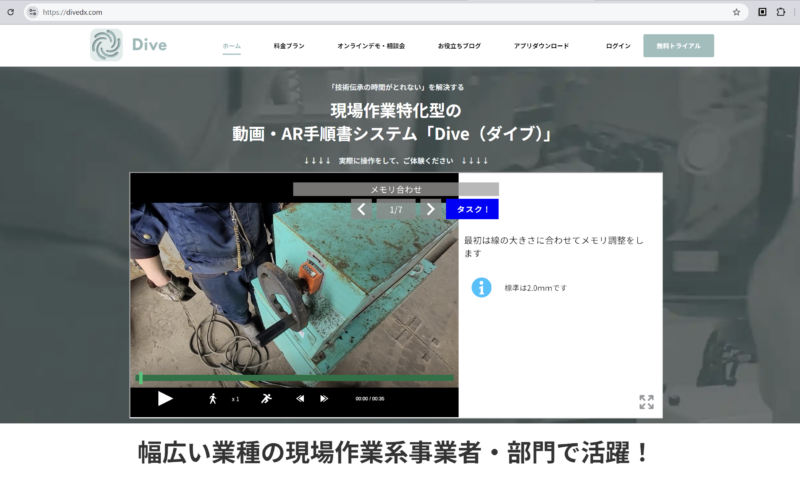Open the browser side panel icon
The width and height of the screenshot is (800, 485).
(x=762, y=12)
